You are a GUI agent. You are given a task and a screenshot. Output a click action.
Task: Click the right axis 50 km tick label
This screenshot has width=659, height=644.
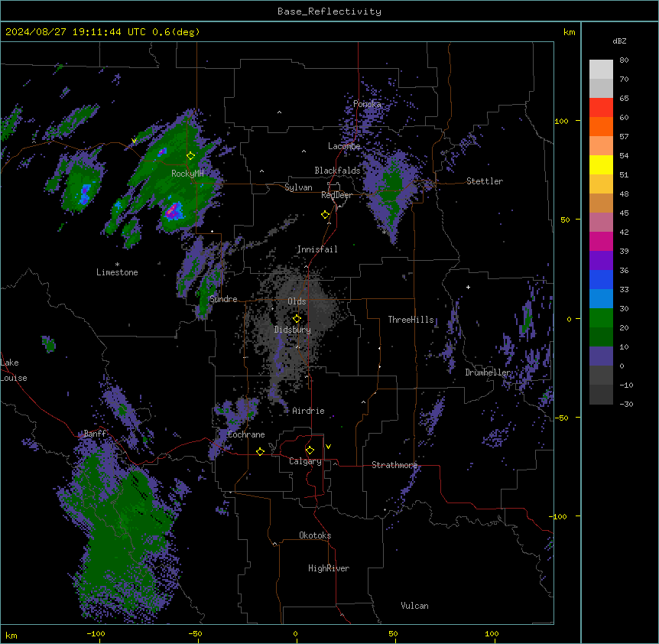click(565, 220)
